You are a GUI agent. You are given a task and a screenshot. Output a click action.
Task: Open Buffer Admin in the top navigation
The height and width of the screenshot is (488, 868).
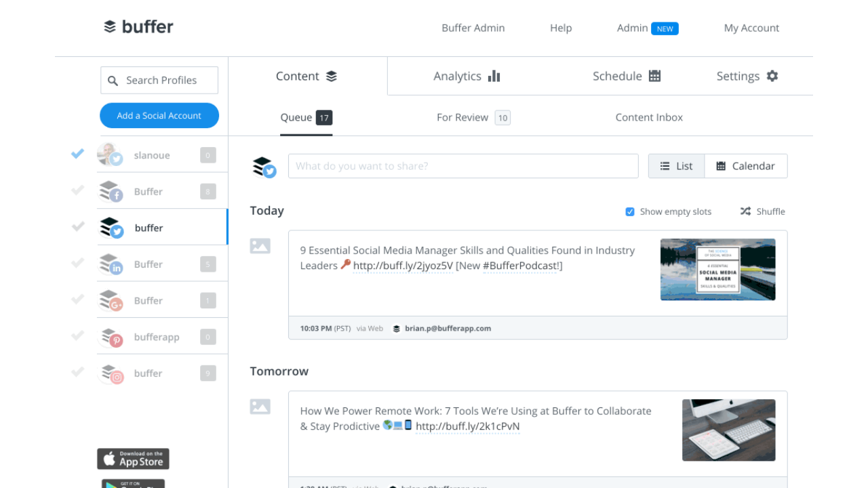click(x=473, y=28)
